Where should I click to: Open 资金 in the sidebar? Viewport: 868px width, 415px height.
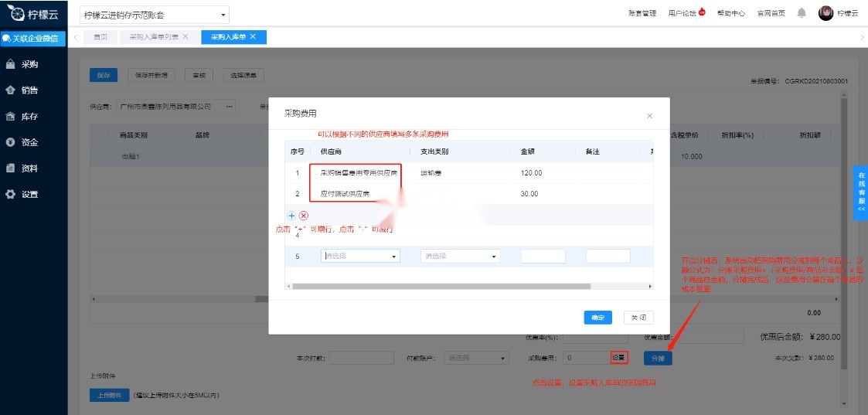tap(29, 142)
